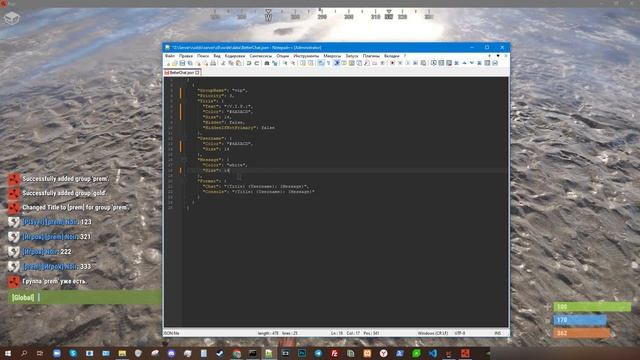
Task: Click UTF-8 encoding in status bar
Action: coord(460,333)
